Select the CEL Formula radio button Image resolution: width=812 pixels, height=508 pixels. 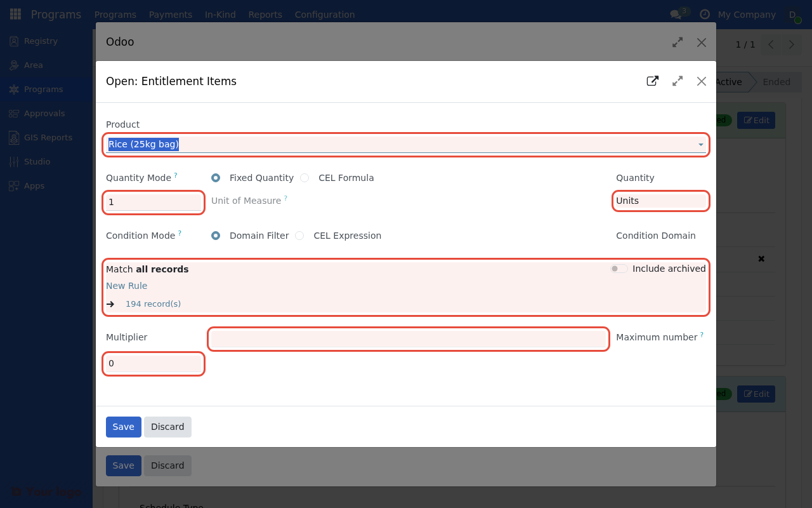pos(304,178)
